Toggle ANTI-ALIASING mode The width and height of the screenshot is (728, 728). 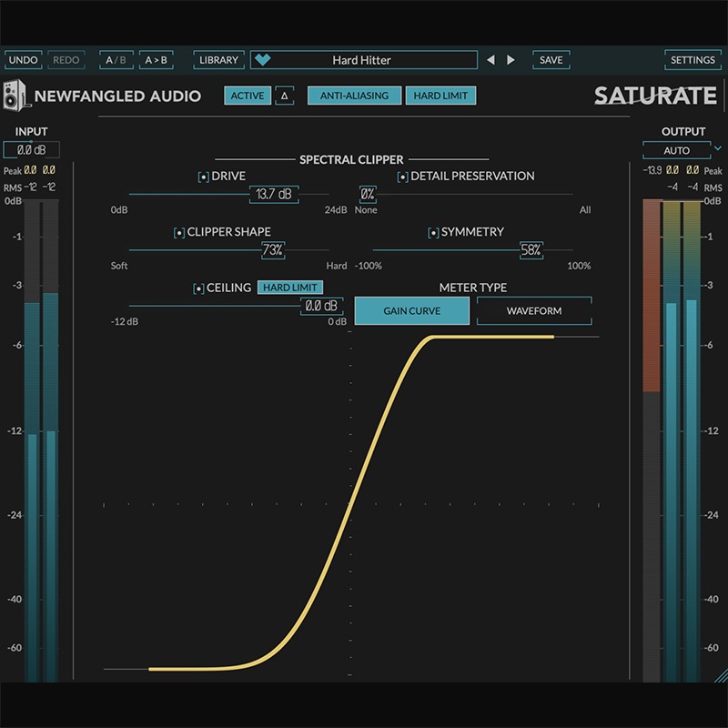(x=354, y=96)
